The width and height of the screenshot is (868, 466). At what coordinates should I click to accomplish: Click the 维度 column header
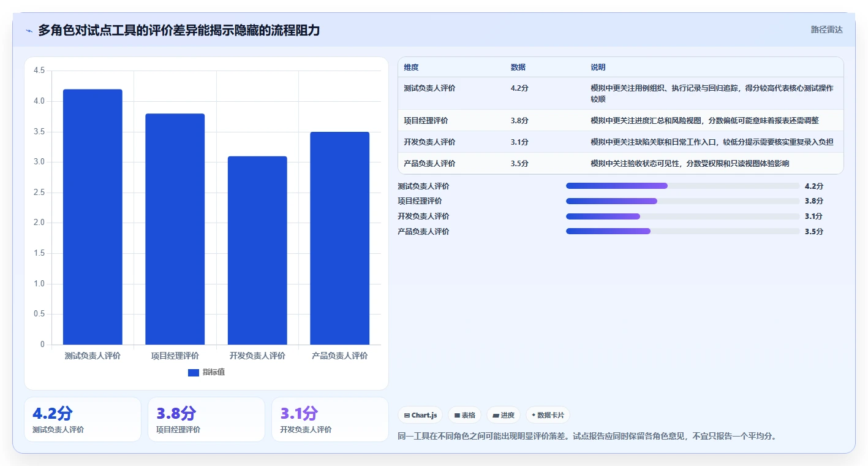tap(411, 67)
